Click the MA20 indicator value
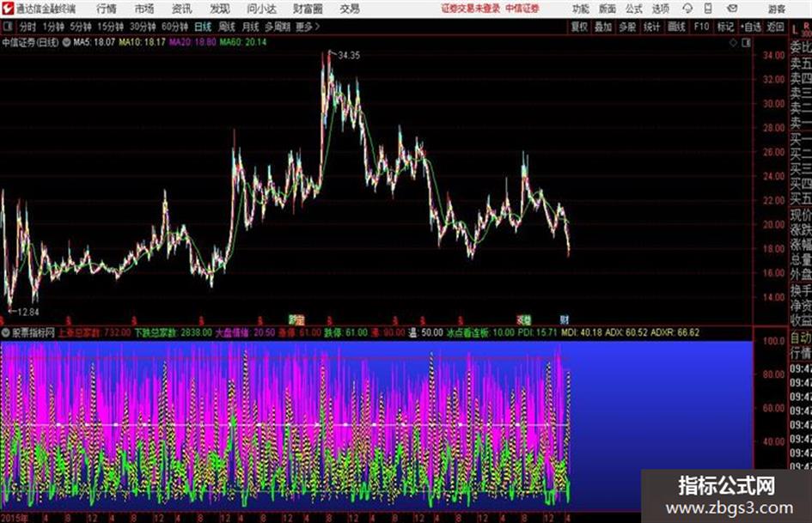The height and width of the screenshot is (523, 812). coord(192,42)
